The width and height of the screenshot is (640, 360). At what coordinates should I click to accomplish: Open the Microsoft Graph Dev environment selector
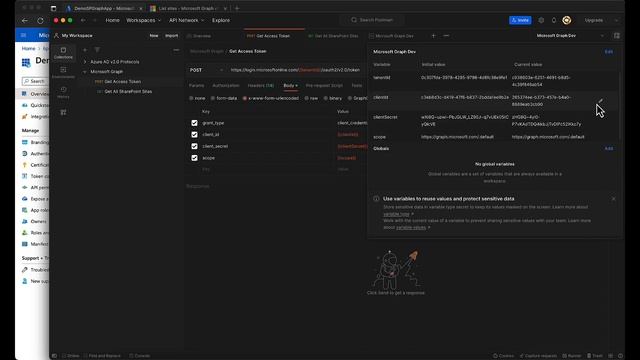point(570,36)
